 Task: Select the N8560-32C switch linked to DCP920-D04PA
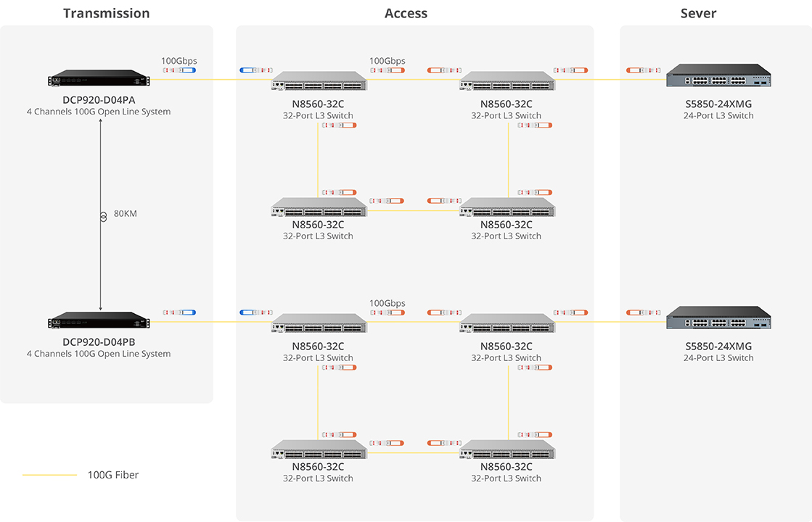point(319,81)
